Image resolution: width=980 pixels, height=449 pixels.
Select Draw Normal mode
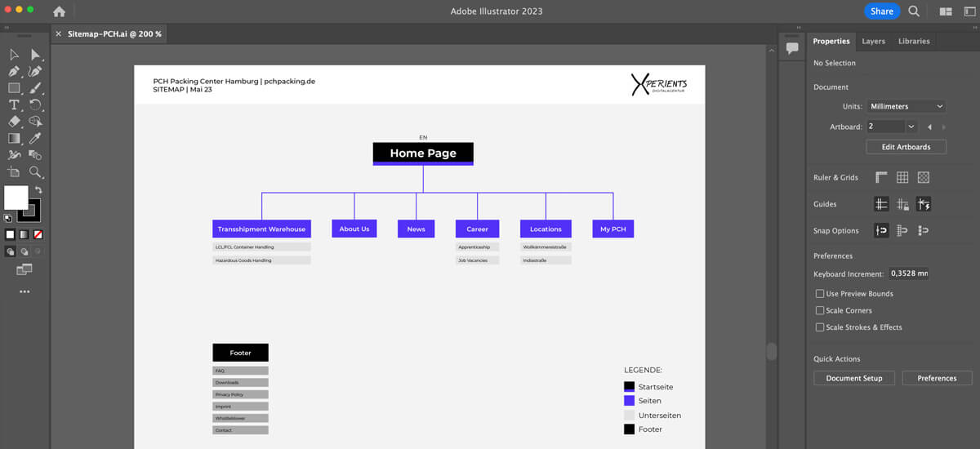tap(10, 251)
